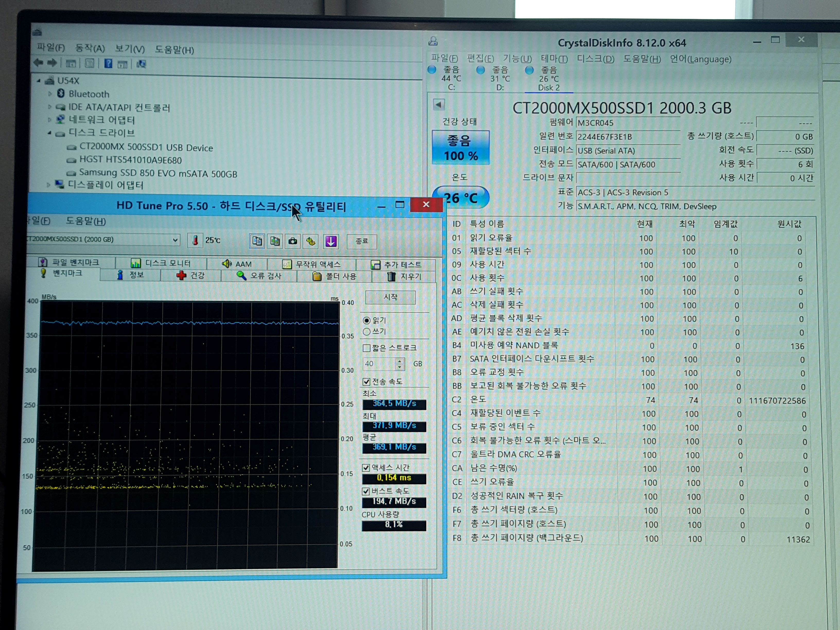Image resolution: width=840 pixels, height=630 pixels.
Task: Click the copy info icon in HD Tune toolbar
Action: coord(257,241)
